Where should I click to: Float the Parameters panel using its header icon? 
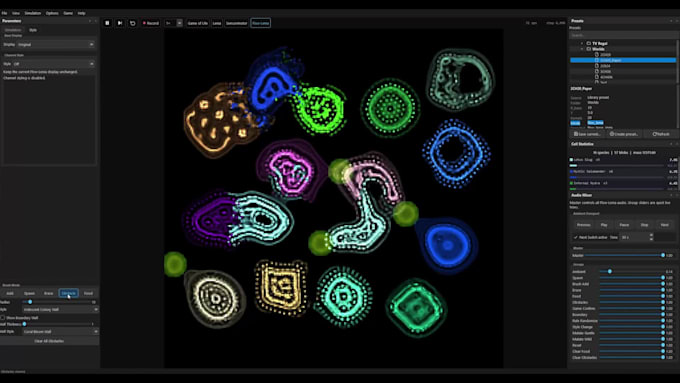[90, 21]
